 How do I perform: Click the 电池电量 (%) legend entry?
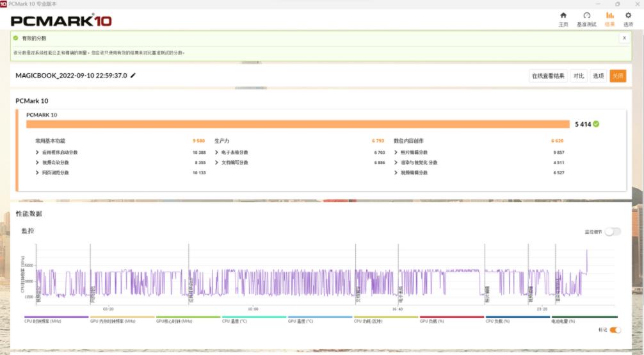pyautogui.click(x=584, y=319)
